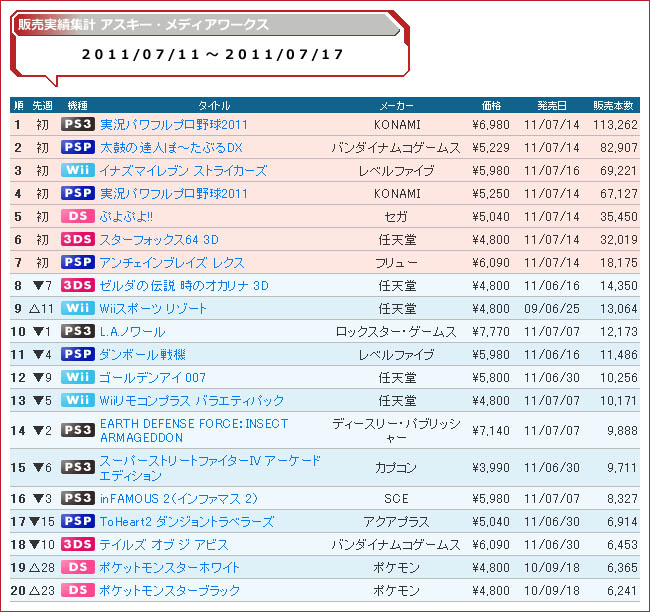Click the PS3 badge beside L.A.ノワール
Screen dimensions: 650x612
click(x=78, y=331)
